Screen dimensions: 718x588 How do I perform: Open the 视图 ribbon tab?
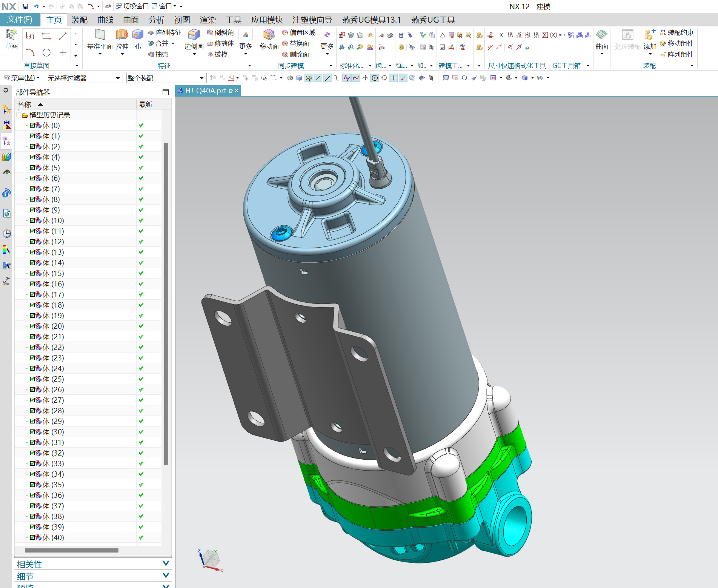click(x=182, y=20)
